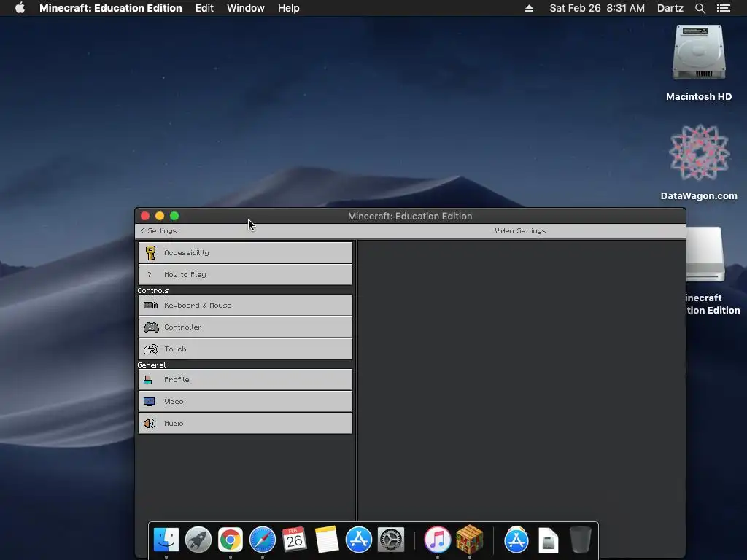747x560 pixels.
Task: Open the Edit menu
Action: coord(204,8)
